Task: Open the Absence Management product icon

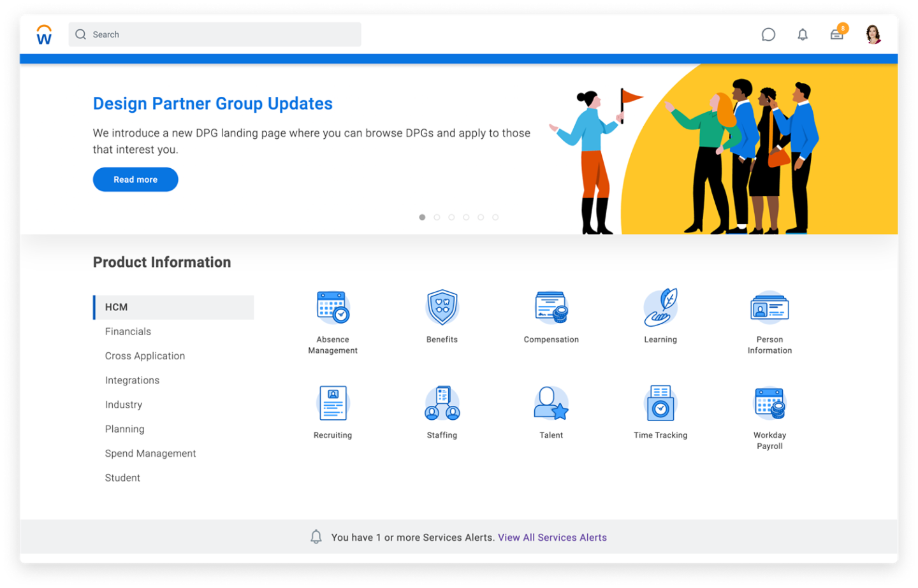Action: click(x=332, y=307)
